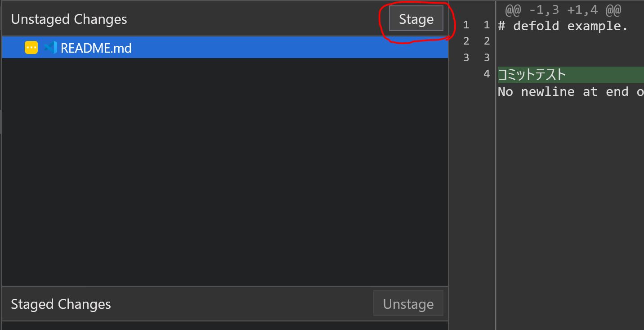Select the green added line コミットテスト
The height and width of the screenshot is (330, 644).
pos(532,74)
